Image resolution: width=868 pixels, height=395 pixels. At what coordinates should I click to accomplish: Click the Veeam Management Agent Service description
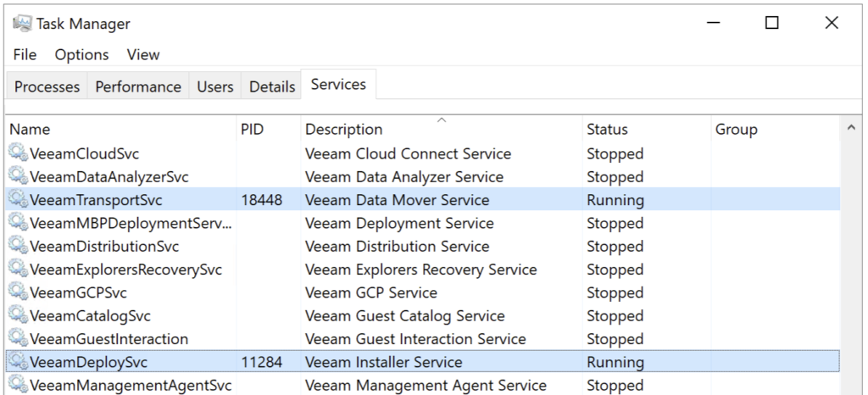tap(426, 386)
